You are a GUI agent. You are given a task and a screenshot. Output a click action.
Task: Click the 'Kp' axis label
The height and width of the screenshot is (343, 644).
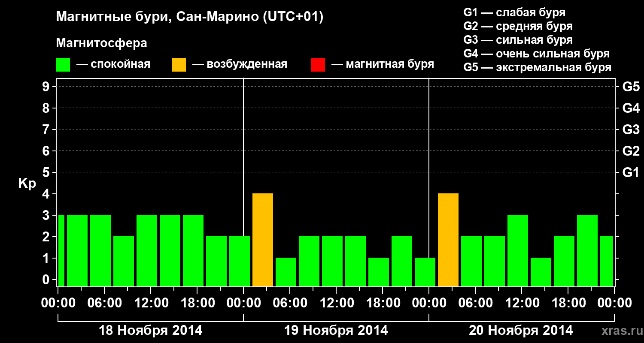[x=27, y=184]
